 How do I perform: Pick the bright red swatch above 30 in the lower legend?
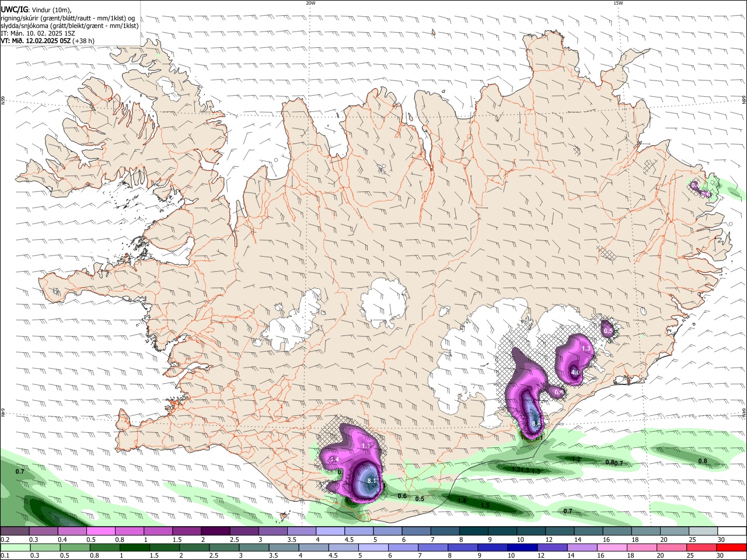tap(732, 548)
